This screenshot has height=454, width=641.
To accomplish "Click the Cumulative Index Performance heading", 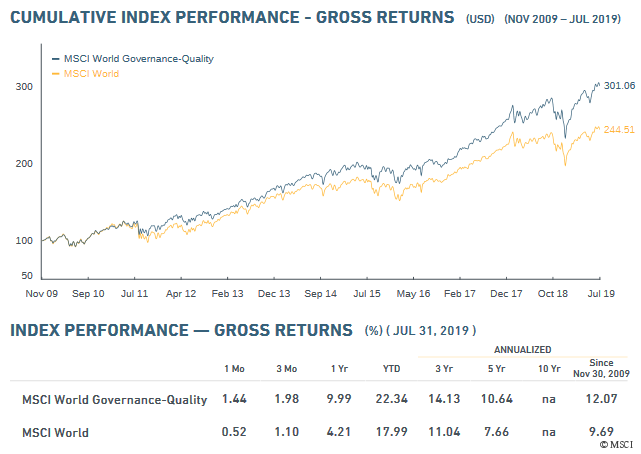I will coord(232,18).
